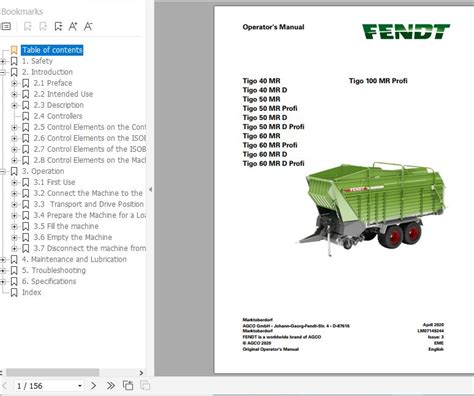Increase bookmark text size icon
The image size is (474, 396).
click(x=73, y=26)
